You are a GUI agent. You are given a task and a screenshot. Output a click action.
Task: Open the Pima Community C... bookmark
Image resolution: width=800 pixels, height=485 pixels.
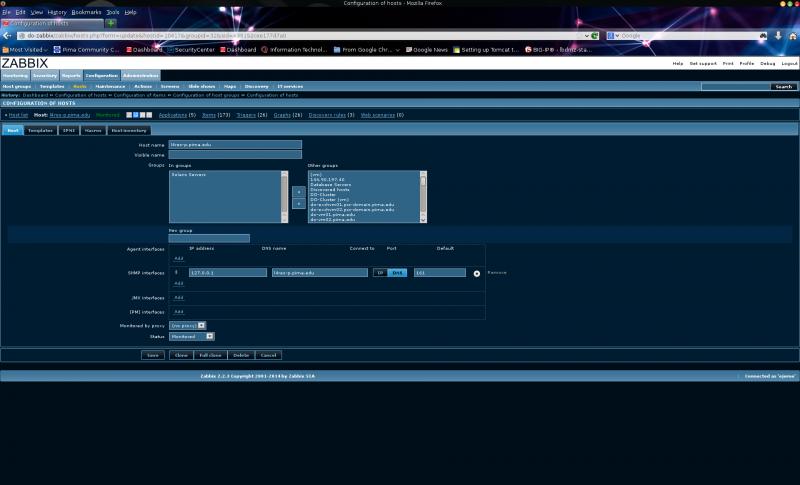point(86,50)
